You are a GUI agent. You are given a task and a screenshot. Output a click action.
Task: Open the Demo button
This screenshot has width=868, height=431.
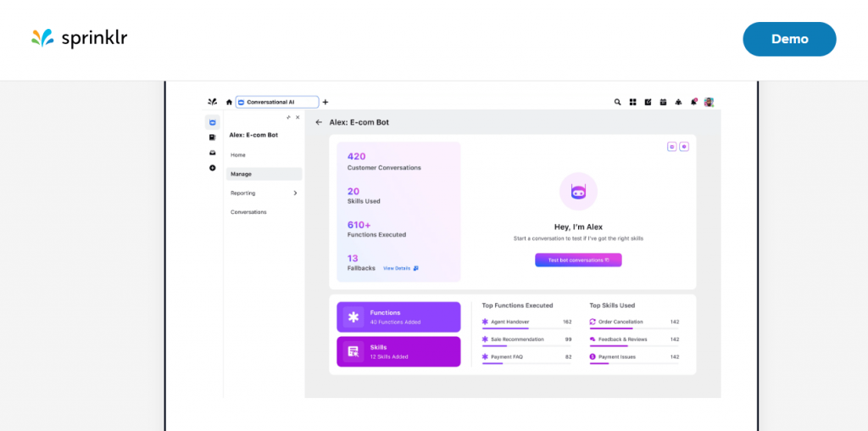click(789, 39)
